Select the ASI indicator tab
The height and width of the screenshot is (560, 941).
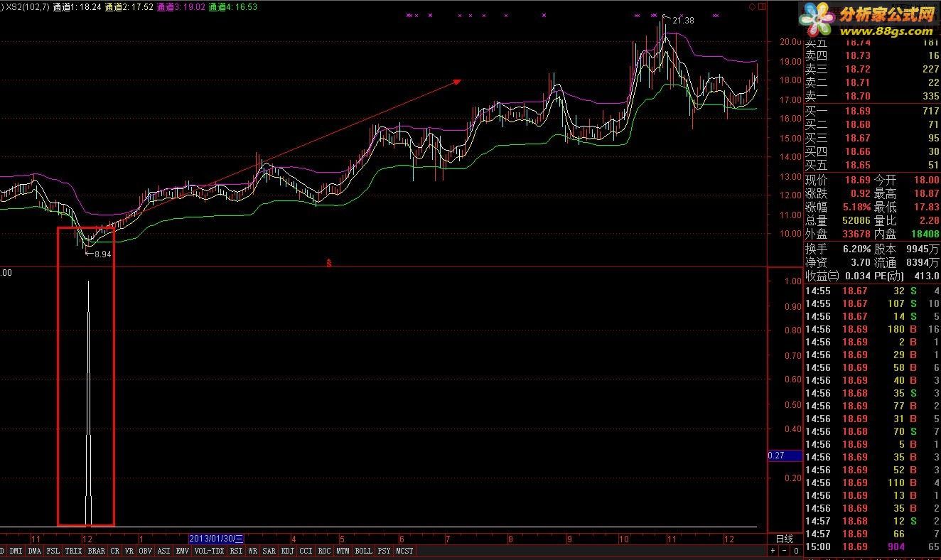coord(164,551)
